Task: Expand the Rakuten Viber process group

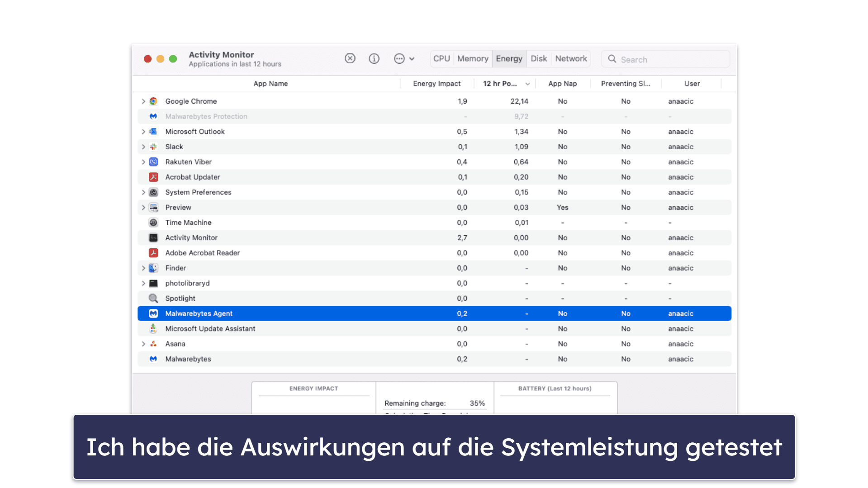Action: coord(143,162)
